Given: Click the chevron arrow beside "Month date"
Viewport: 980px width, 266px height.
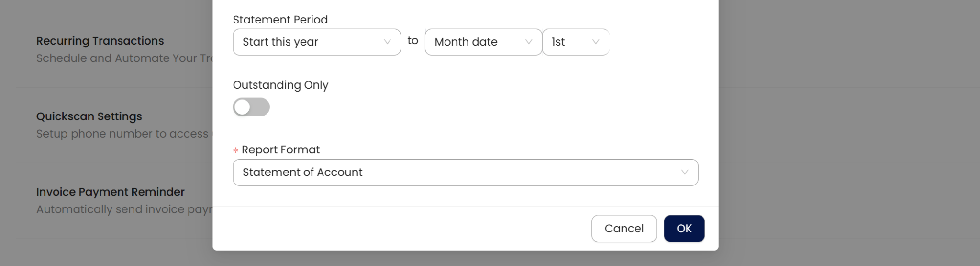Looking at the screenshot, I should pyautogui.click(x=529, y=42).
